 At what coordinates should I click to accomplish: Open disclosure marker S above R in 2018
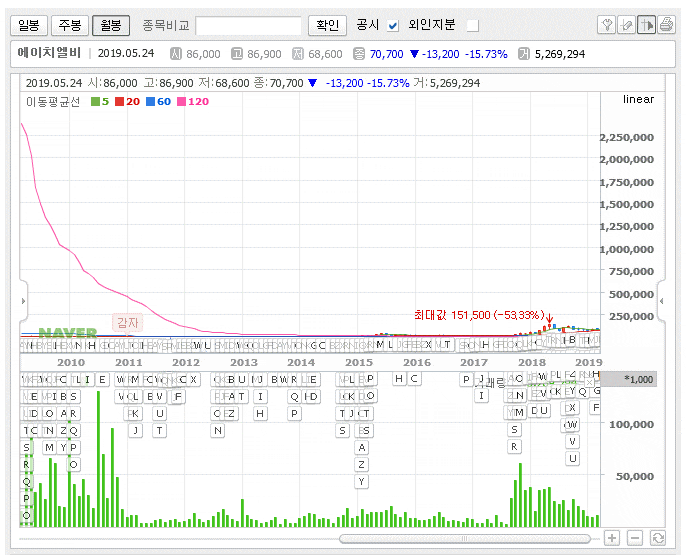pyautogui.click(x=514, y=429)
